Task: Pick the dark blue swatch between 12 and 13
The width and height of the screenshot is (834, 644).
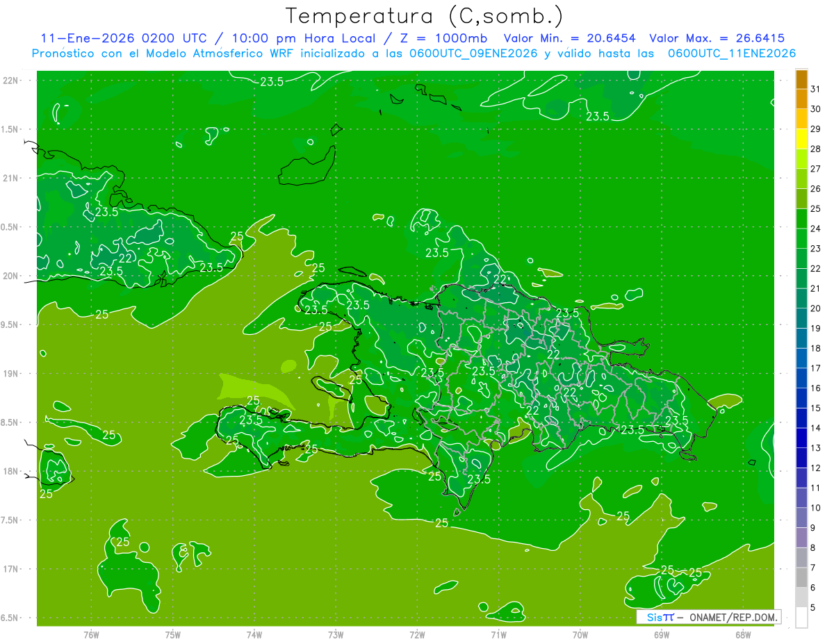Action: pyautogui.click(x=801, y=458)
